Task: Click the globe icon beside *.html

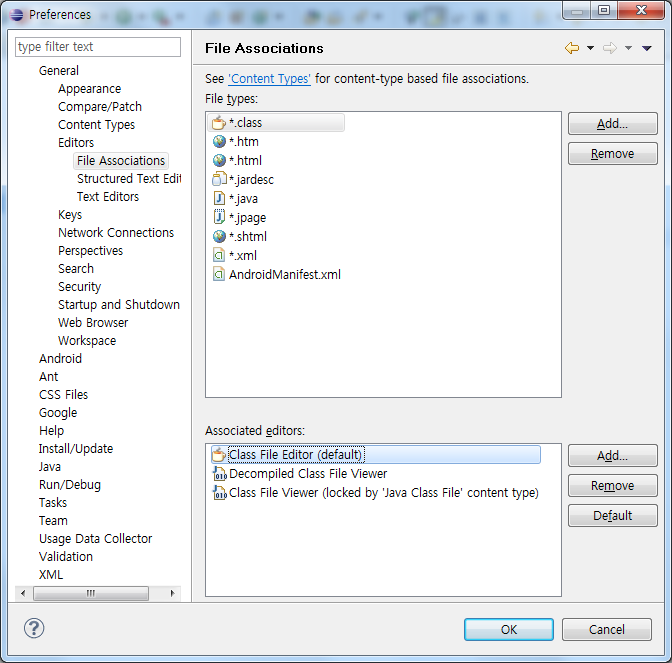Action: (219, 160)
